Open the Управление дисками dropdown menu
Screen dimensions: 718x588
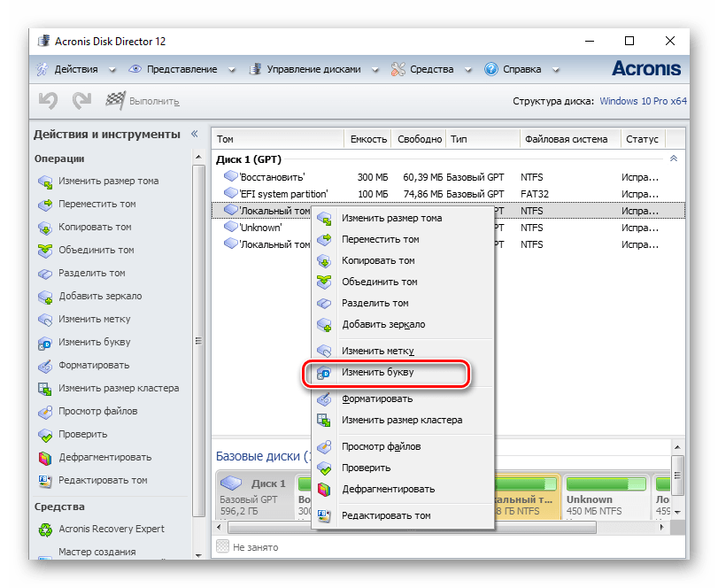(x=313, y=69)
